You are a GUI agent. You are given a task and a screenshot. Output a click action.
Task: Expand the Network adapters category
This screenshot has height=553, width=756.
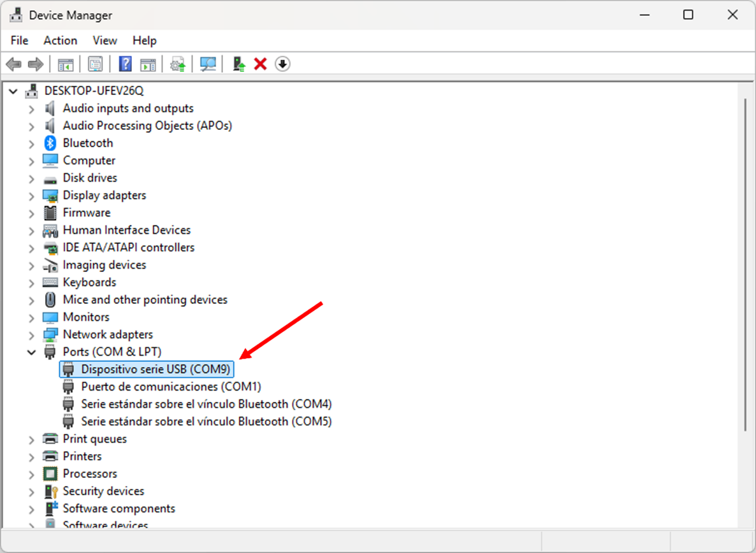click(31, 335)
